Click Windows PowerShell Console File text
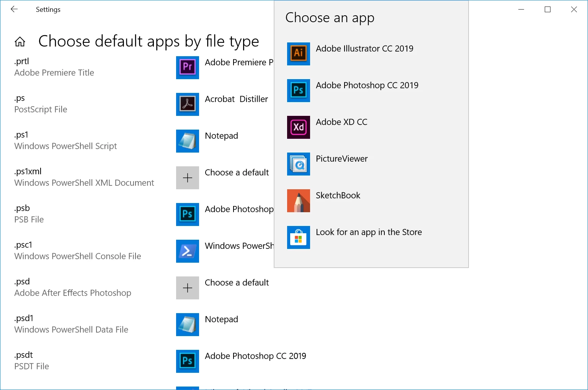Viewport: 588px width, 390px height. coord(78,256)
